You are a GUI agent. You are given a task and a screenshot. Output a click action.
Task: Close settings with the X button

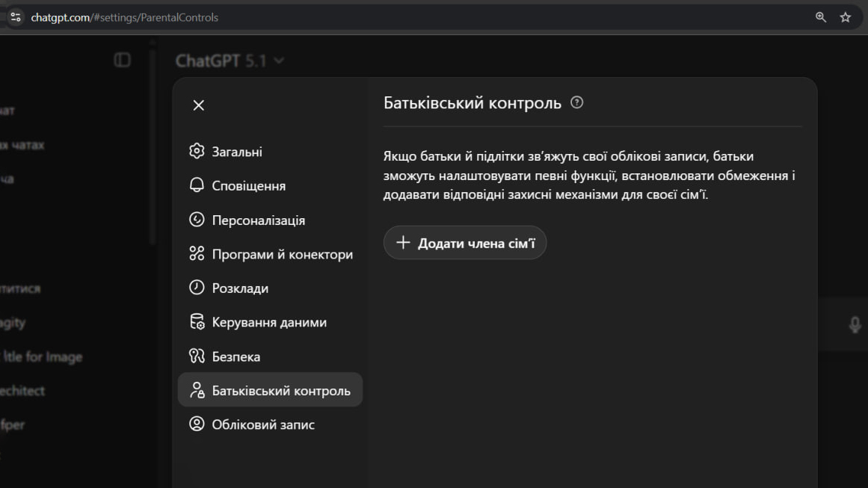198,105
